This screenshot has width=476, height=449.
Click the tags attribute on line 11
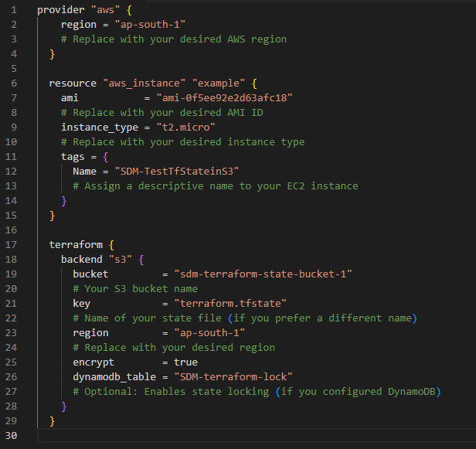pos(73,157)
